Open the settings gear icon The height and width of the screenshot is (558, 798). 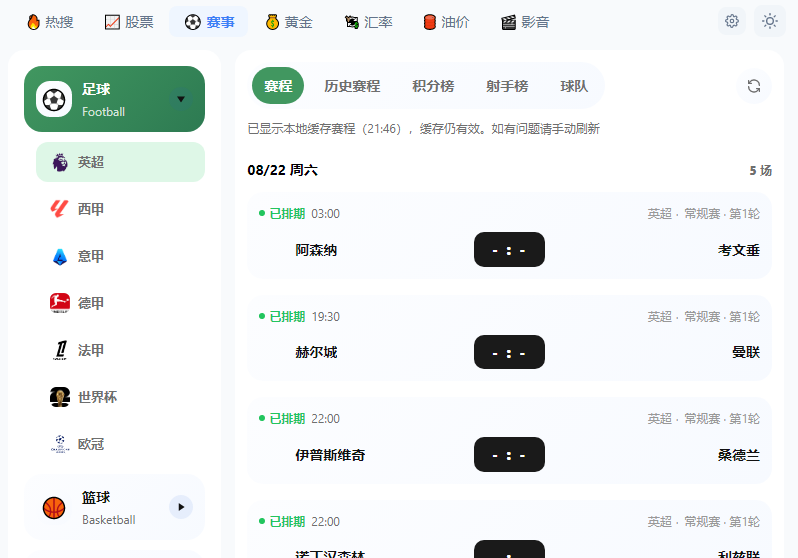tap(731, 21)
